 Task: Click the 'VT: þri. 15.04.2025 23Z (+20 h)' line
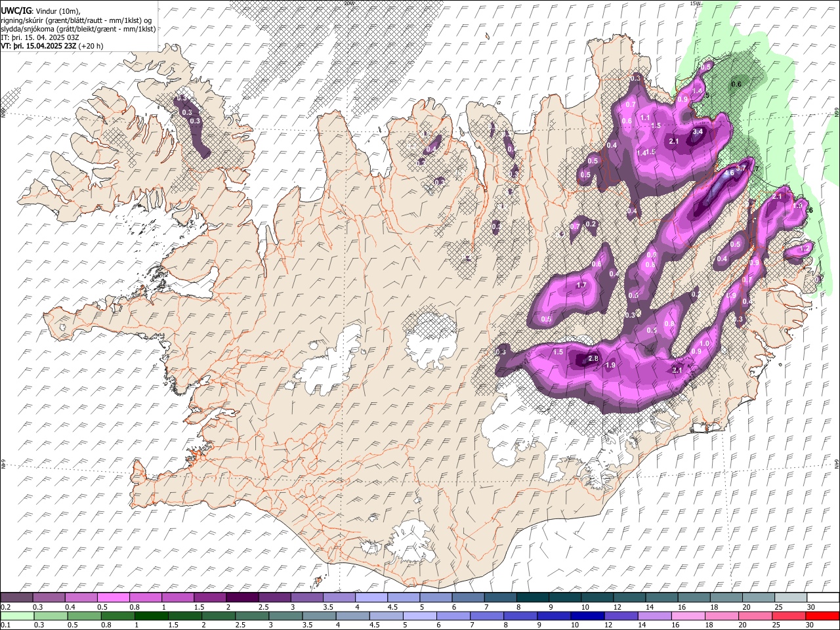coord(52,46)
